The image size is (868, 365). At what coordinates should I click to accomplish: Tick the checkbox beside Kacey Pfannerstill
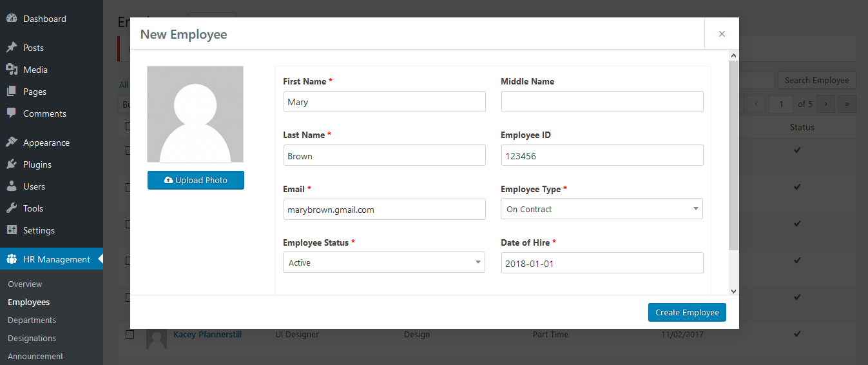click(130, 335)
